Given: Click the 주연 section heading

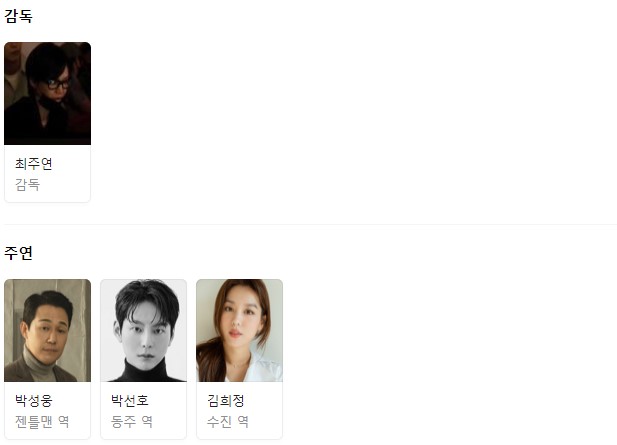Looking at the screenshot, I should (x=18, y=253).
